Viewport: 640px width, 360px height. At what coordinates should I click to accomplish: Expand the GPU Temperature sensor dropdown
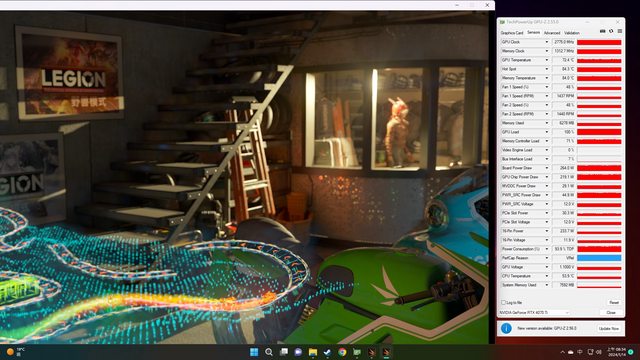click(x=547, y=60)
